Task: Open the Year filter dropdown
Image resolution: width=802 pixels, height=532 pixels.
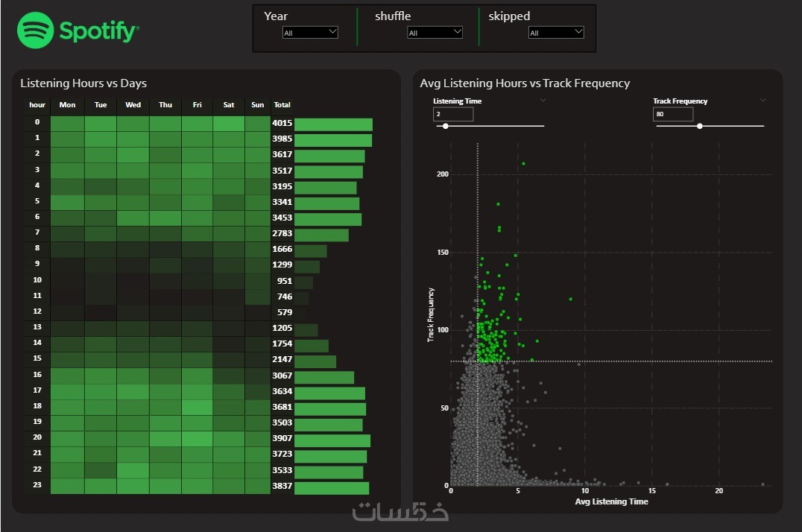Action: pyautogui.click(x=310, y=32)
